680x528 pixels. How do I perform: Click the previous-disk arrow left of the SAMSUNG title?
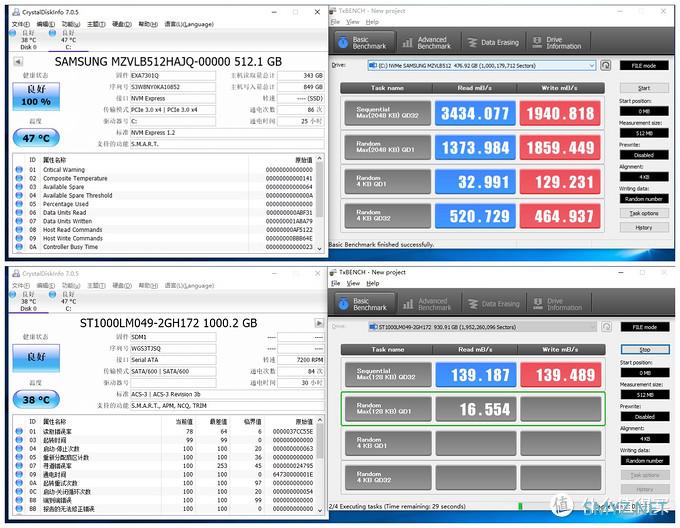[18, 61]
